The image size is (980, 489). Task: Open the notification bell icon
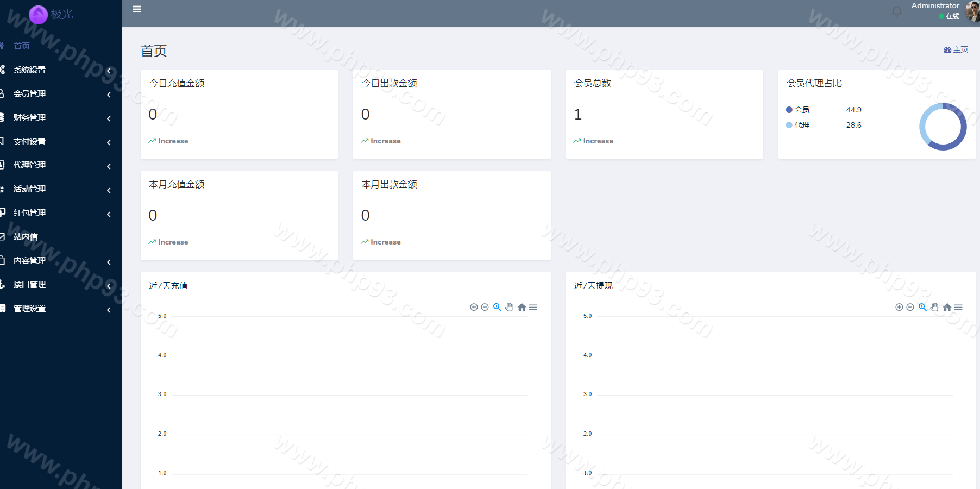point(896,11)
